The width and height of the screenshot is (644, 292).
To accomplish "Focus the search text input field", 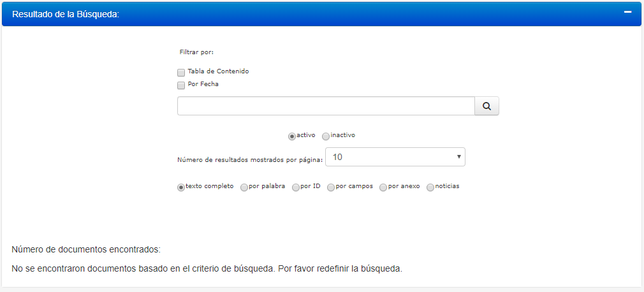I will coord(325,106).
